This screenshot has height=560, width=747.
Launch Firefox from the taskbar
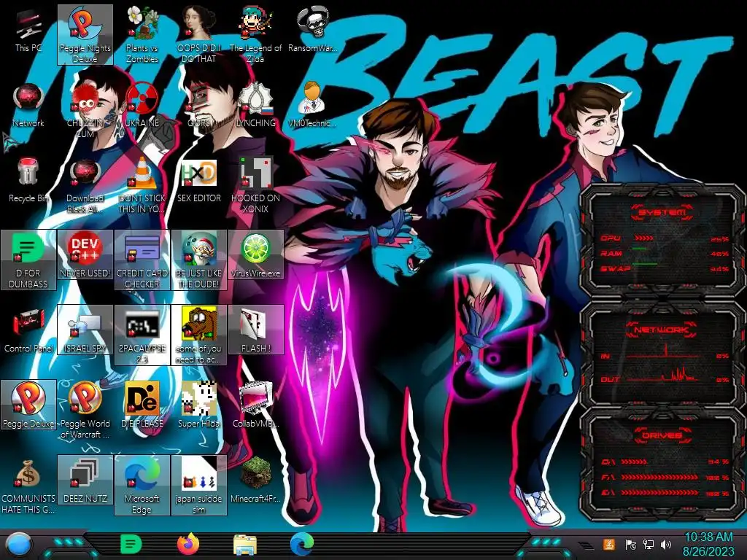tap(188, 544)
